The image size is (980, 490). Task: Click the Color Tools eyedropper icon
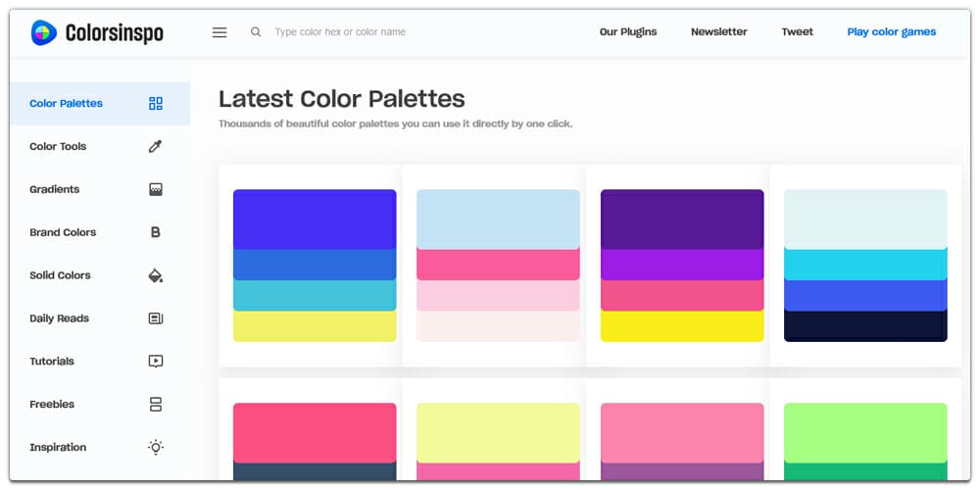coord(156,147)
